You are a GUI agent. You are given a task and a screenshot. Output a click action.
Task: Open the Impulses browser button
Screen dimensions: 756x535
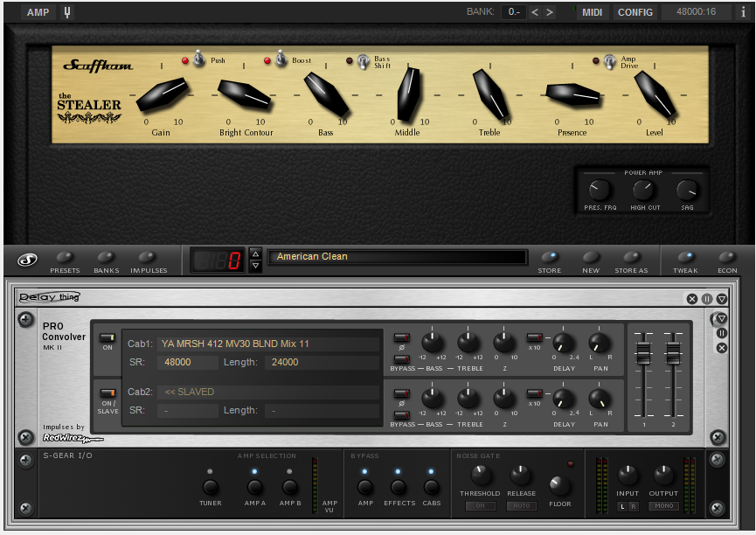148,258
